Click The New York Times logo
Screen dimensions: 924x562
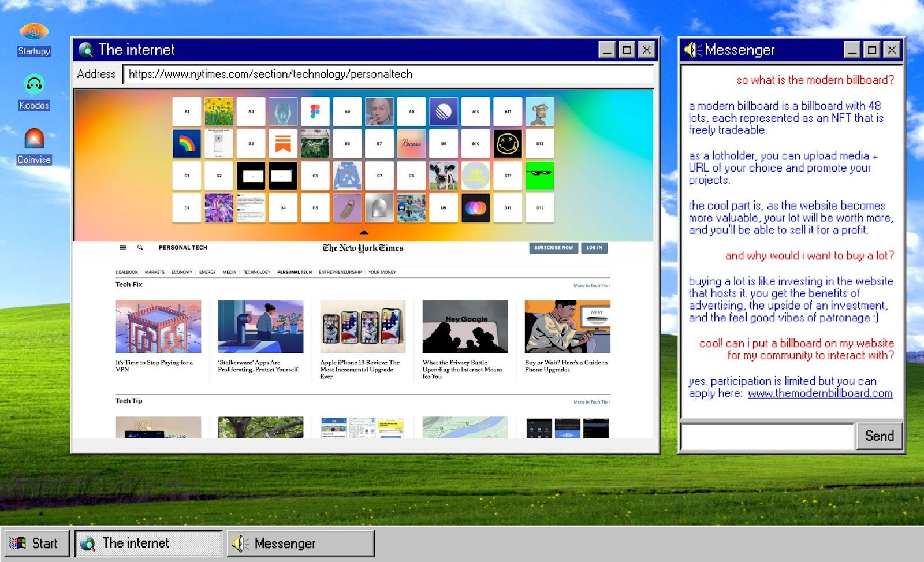(363, 248)
